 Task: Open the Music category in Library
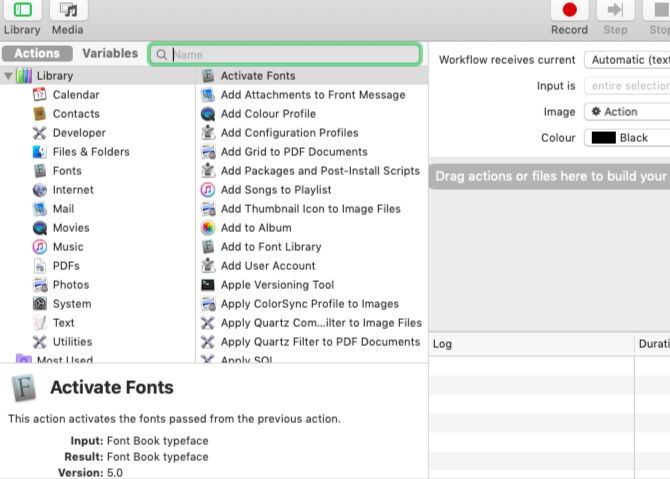(68, 247)
